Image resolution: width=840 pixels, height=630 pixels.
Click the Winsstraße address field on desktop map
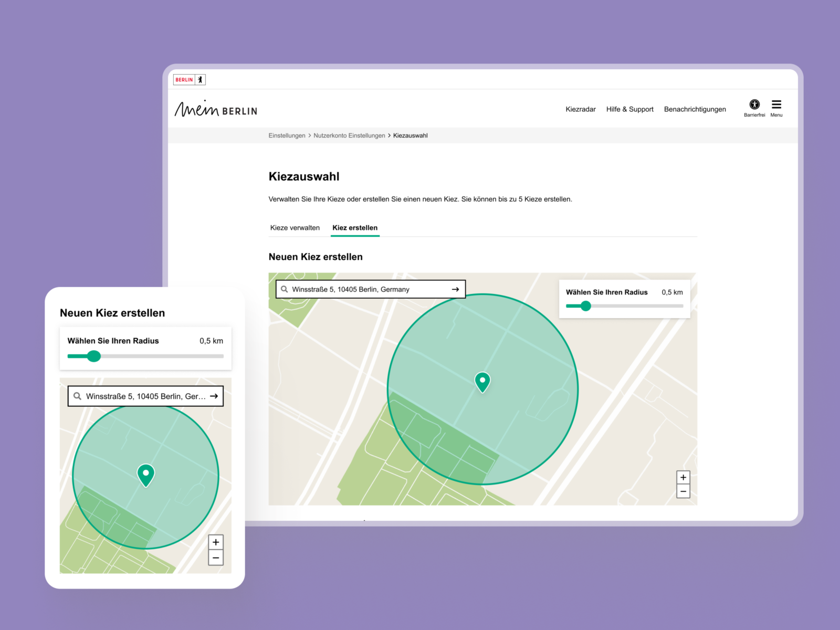(371, 289)
